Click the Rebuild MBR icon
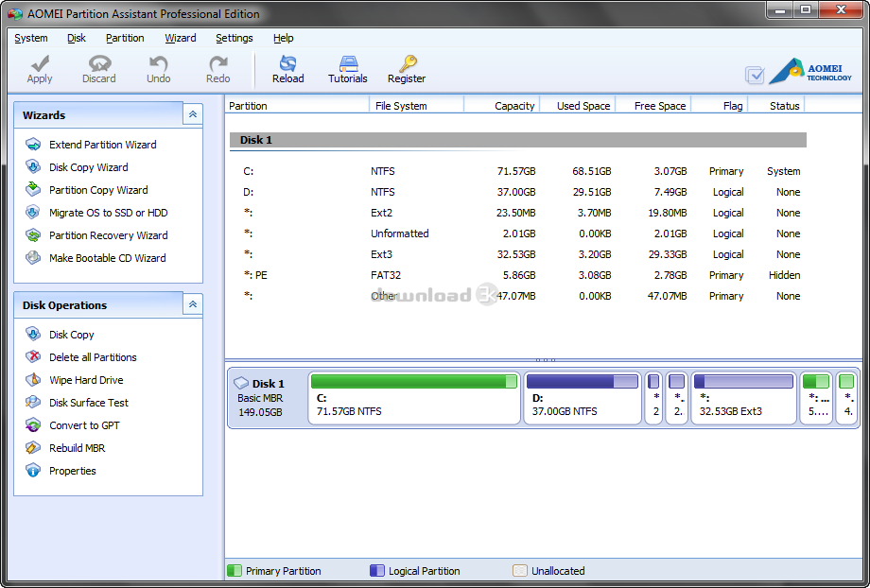 tap(33, 448)
